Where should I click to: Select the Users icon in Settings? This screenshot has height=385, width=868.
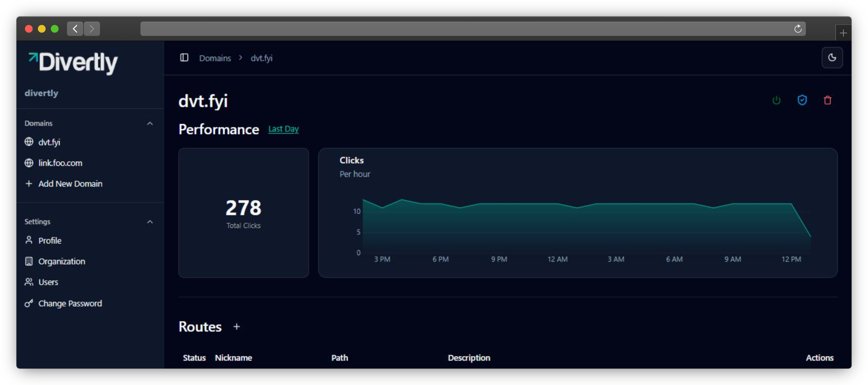[x=28, y=282]
